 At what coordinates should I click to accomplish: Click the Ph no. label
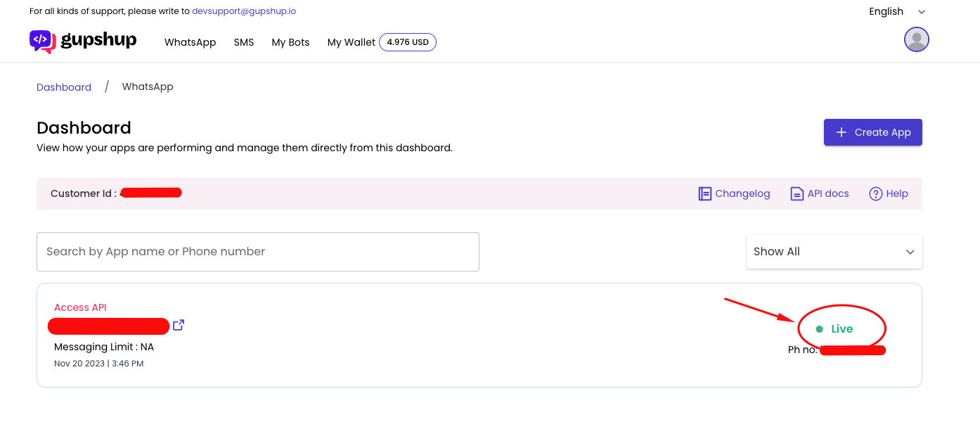tap(802, 350)
